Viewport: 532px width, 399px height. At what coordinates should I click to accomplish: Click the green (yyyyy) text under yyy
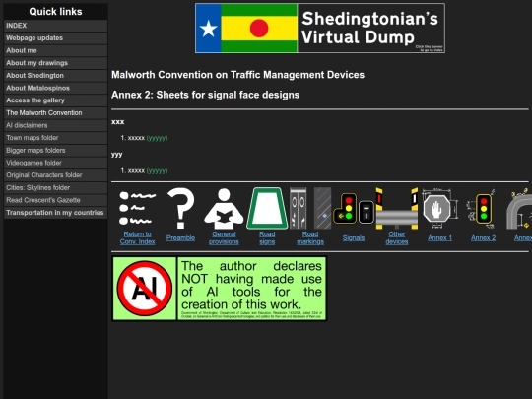click(157, 170)
